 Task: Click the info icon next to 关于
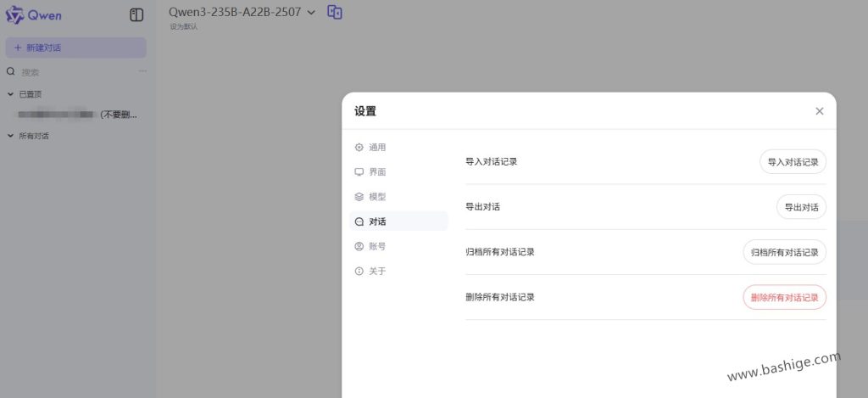coord(359,271)
